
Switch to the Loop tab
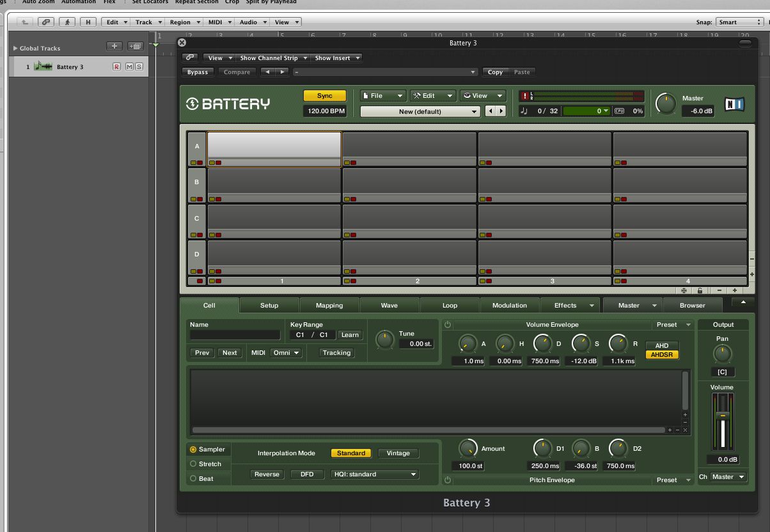(450, 306)
